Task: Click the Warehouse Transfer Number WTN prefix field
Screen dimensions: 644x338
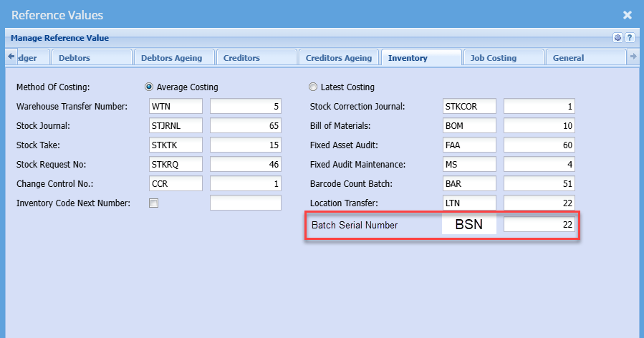Action: [176, 107]
